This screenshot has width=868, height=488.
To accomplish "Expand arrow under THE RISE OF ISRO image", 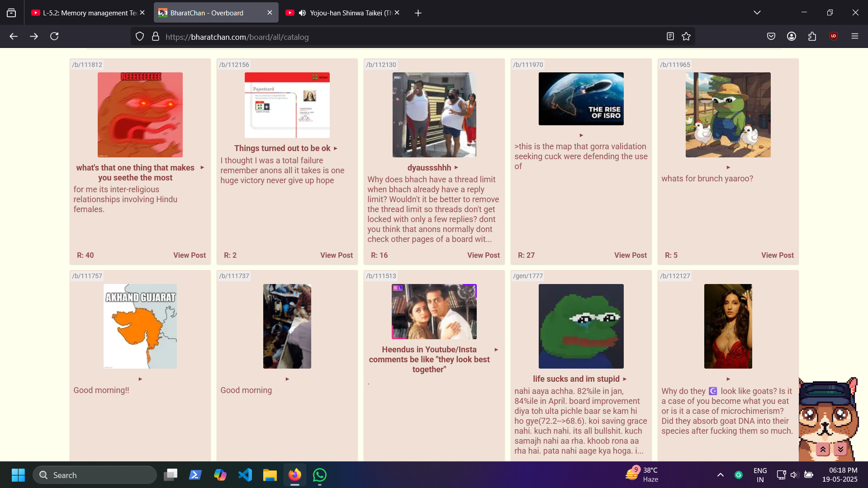I will [582, 135].
